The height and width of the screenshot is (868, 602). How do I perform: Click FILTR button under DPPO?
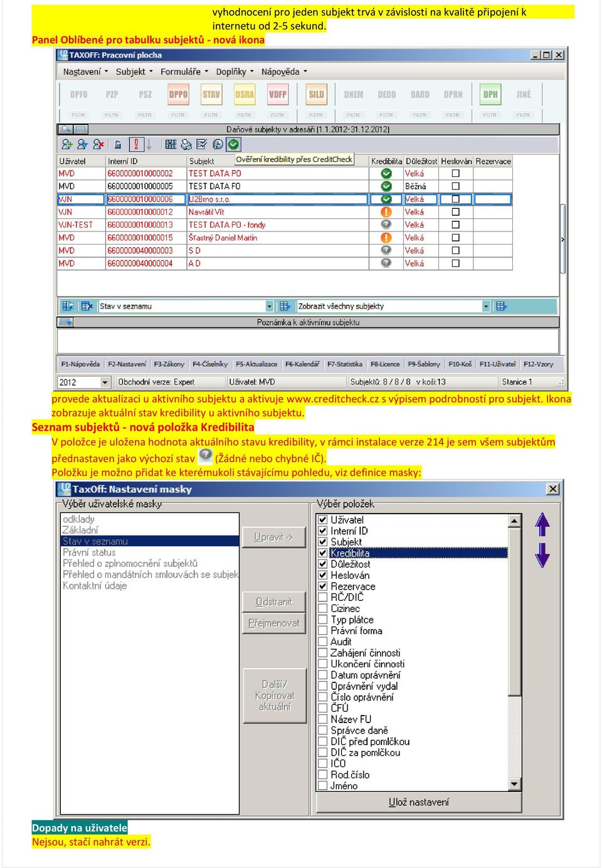pyautogui.click(x=178, y=115)
